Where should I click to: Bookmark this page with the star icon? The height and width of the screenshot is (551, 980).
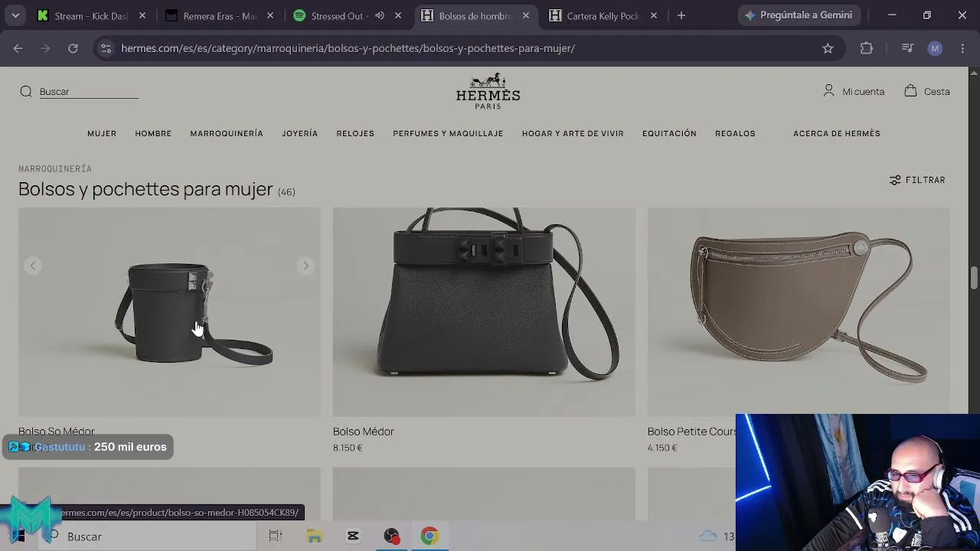tap(828, 48)
